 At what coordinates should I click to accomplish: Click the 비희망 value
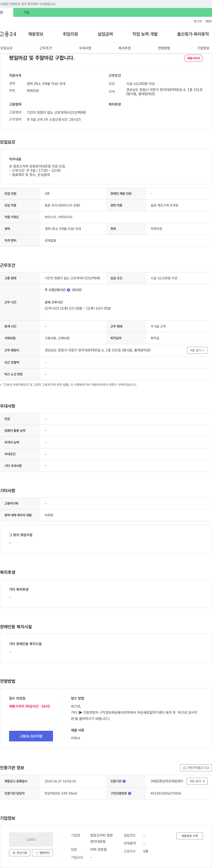[49, 515]
